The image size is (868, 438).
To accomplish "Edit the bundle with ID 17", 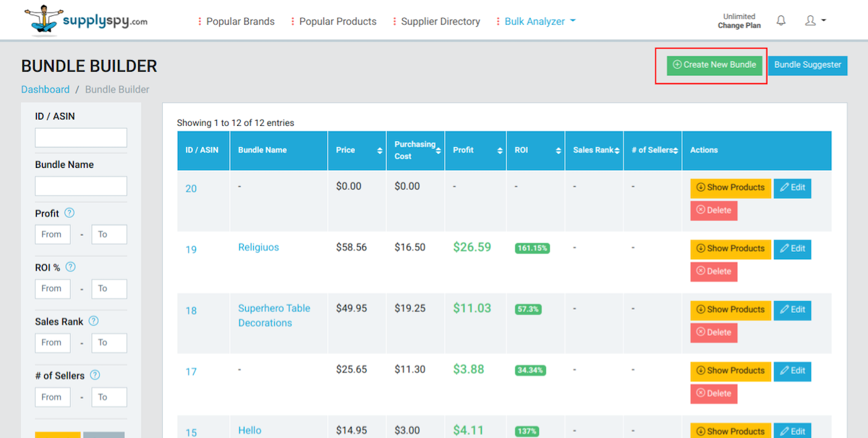I will point(792,371).
